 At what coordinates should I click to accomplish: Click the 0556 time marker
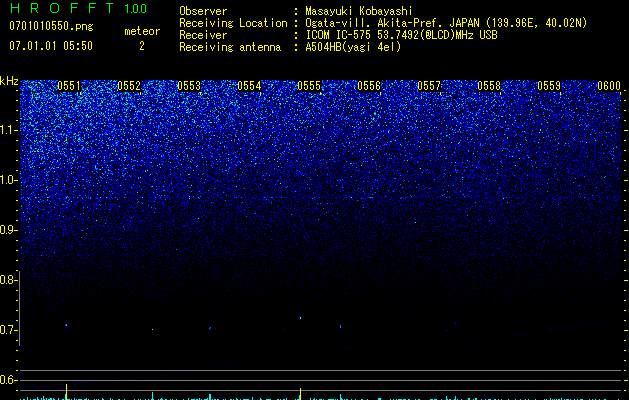(369, 86)
